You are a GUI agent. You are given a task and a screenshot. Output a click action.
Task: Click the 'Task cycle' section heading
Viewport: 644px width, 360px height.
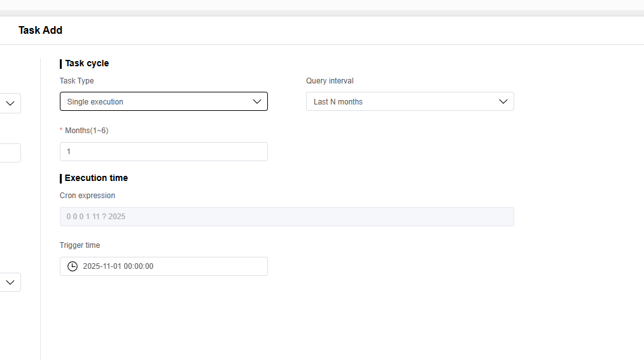(x=87, y=63)
